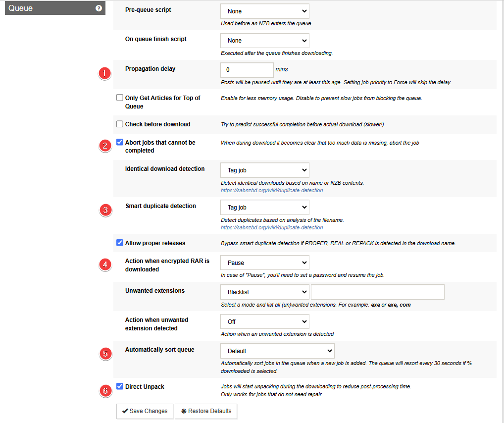This screenshot has width=504, height=423.
Task: Click the Propagation delay minutes input field
Action: [247, 70]
